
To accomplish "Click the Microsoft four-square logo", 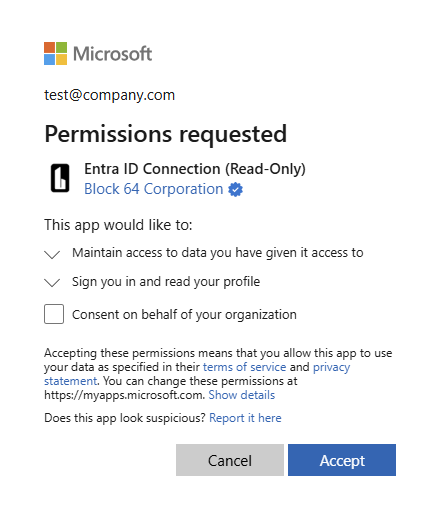I will coord(55,53).
